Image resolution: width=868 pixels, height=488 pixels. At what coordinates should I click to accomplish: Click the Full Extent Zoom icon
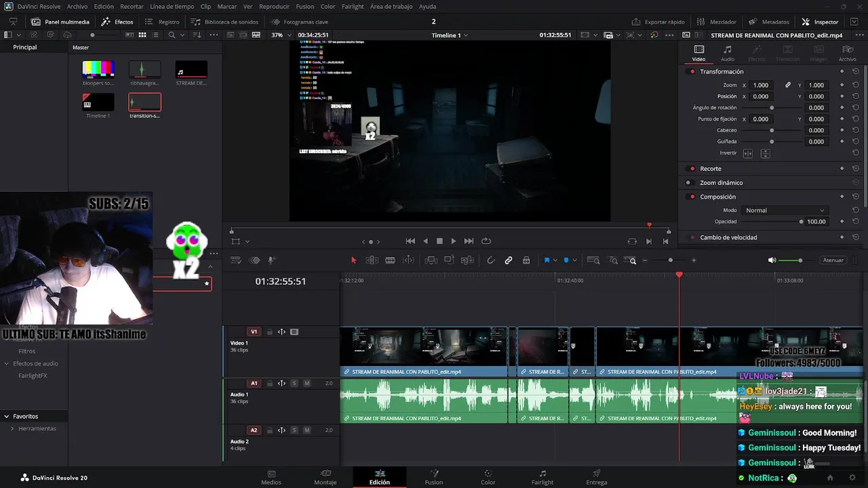593,260
